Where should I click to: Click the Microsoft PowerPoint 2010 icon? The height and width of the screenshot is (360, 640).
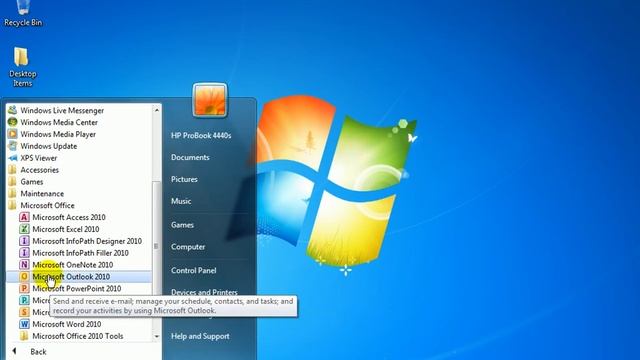point(24,288)
